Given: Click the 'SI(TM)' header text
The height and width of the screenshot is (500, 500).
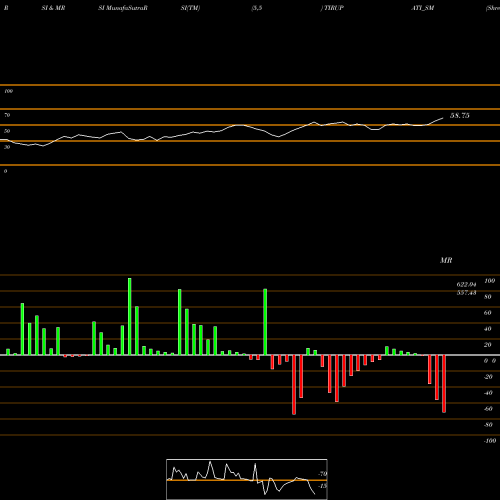Looking at the screenshot, I should [190, 8].
